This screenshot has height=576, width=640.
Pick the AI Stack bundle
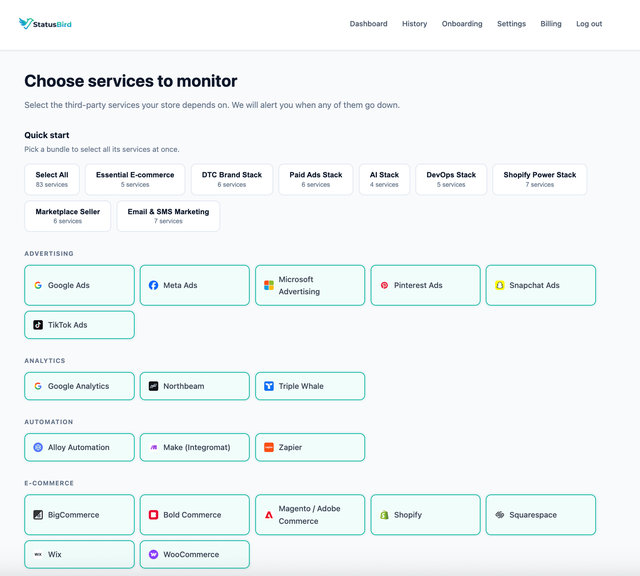point(384,179)
